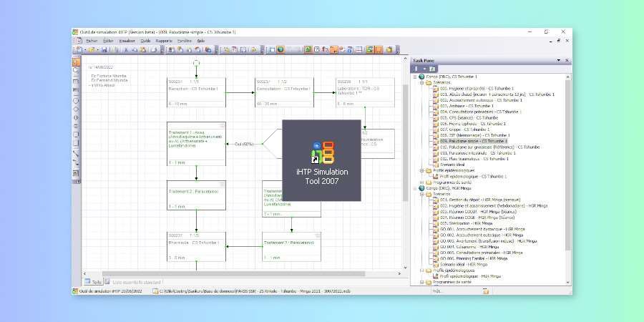Image resolution: width=644 pixels, height=322 pixels.
Task: Click the Consultation - CS Tshumbe 1 process box
Action: [x=284, y=92]
